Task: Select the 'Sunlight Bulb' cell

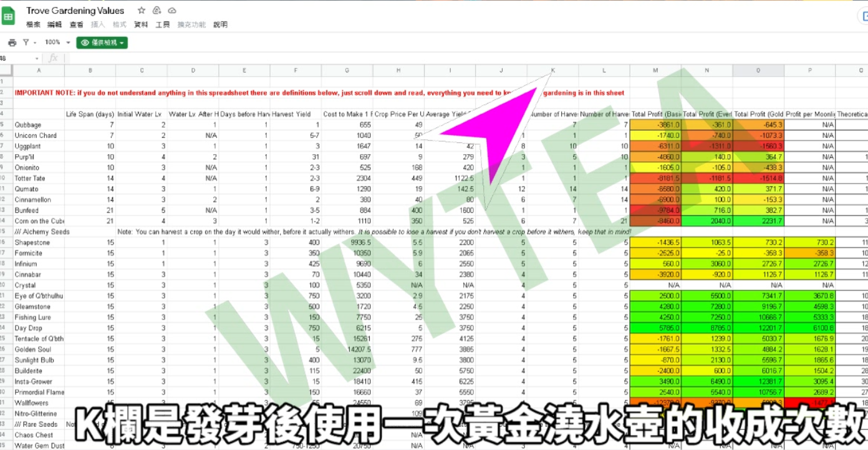Action: (x=39, y=360)
